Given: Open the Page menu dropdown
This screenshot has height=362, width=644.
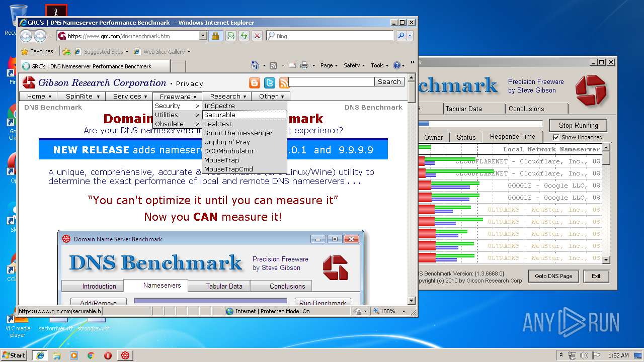Looking at the screenshot, I should [x=329, y=65].
